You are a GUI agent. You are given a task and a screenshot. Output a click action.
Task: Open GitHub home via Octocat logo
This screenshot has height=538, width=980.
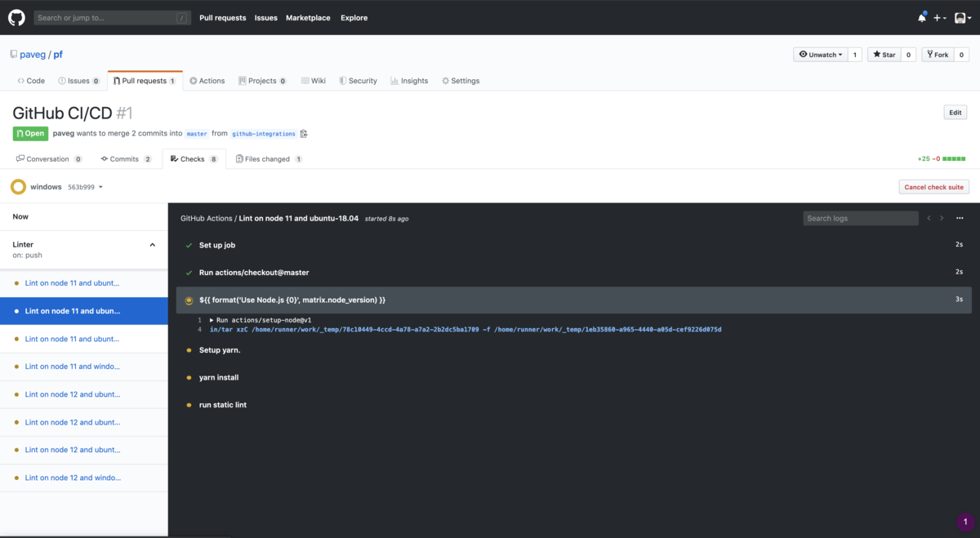(x=16, y=17)
